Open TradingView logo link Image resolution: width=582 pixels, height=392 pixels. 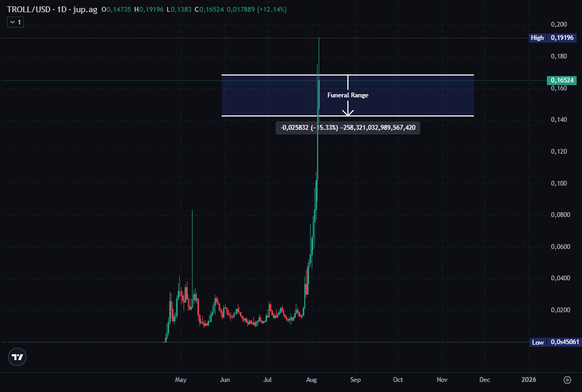(17, 357)
